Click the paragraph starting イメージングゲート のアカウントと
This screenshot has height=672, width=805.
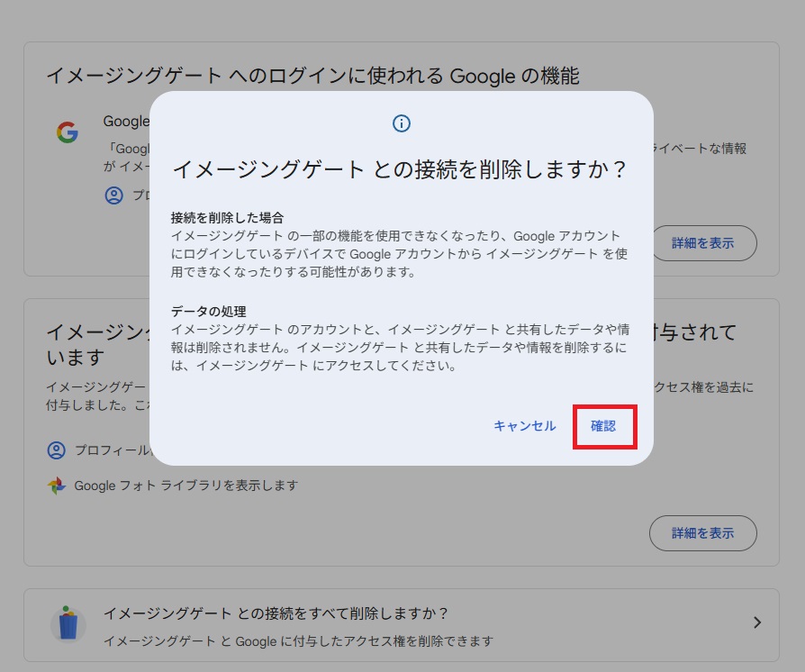coord(400,348)
